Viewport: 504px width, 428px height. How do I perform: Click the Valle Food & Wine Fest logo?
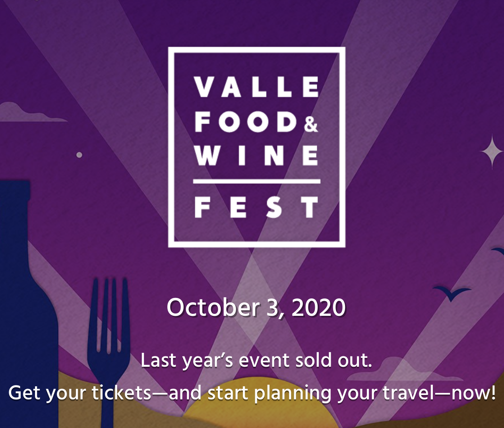pos(256,147)
